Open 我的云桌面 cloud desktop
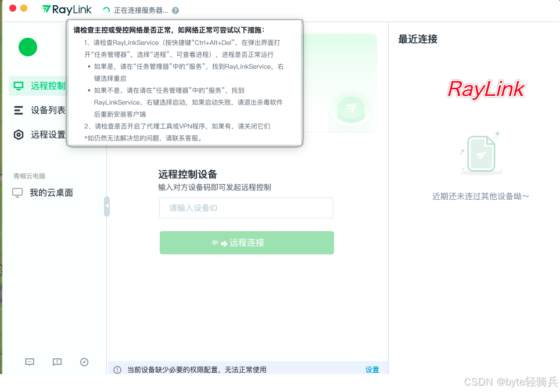The image size is (560, 392). coord(43,193)
